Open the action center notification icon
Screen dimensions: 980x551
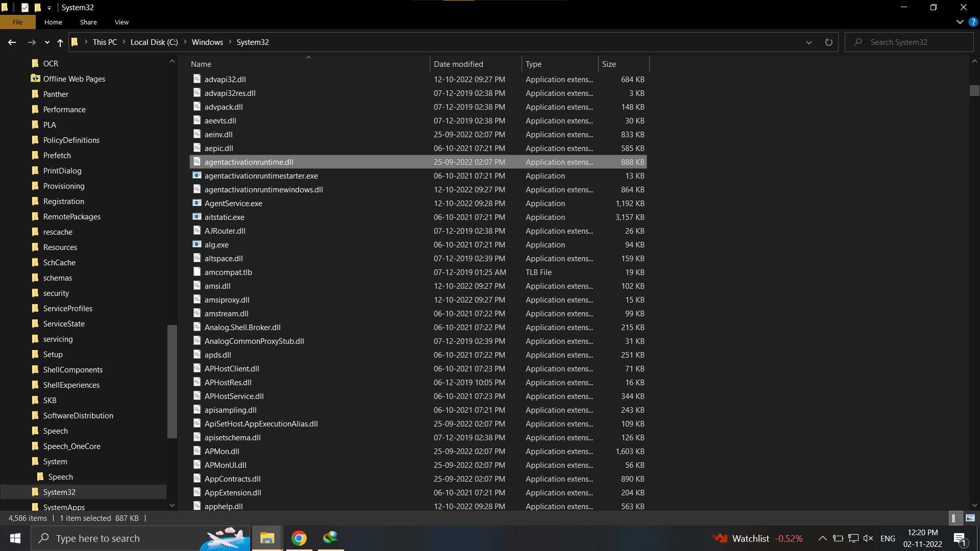click(959, 538)
